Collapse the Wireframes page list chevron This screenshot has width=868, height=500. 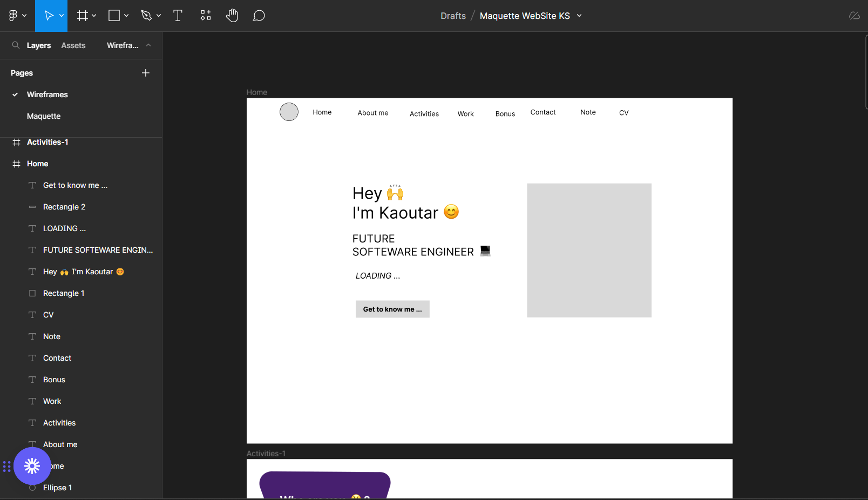(148, 45)
